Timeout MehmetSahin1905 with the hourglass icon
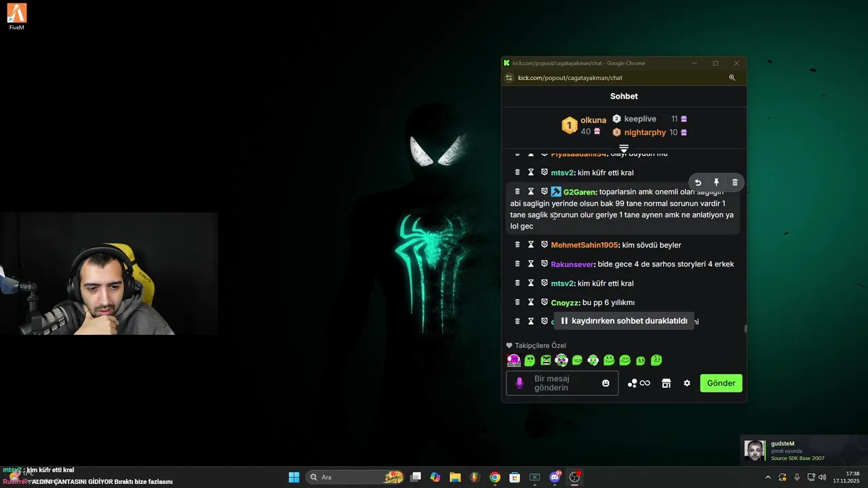The width and height of the screenshot is (868, 488). (531, 245)
